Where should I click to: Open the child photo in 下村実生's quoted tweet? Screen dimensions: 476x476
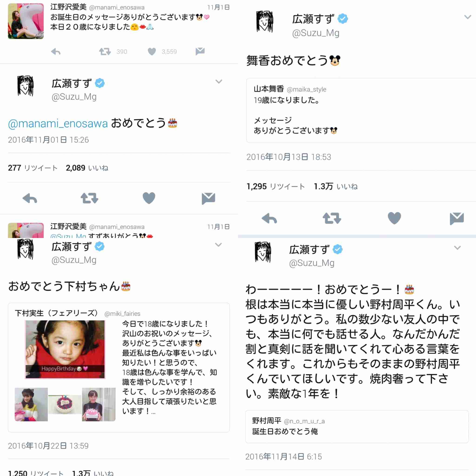coord(65,349)
